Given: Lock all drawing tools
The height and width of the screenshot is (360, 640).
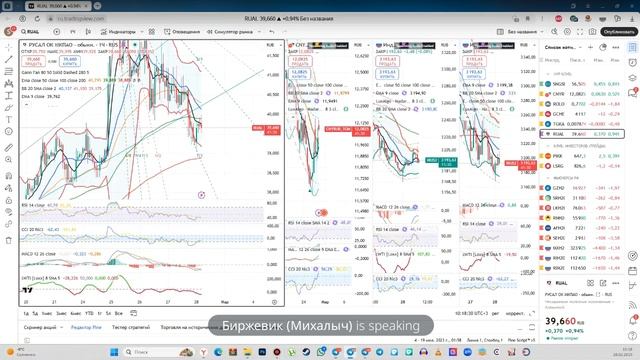Looking at the screenshot, I should pyautogui.click(x=9, y=200).
